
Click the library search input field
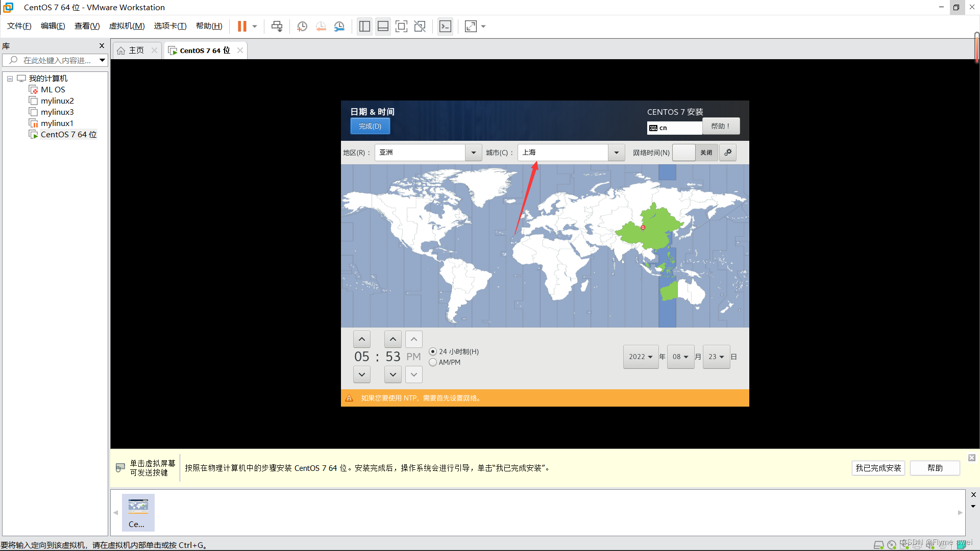tap(56, 60)
